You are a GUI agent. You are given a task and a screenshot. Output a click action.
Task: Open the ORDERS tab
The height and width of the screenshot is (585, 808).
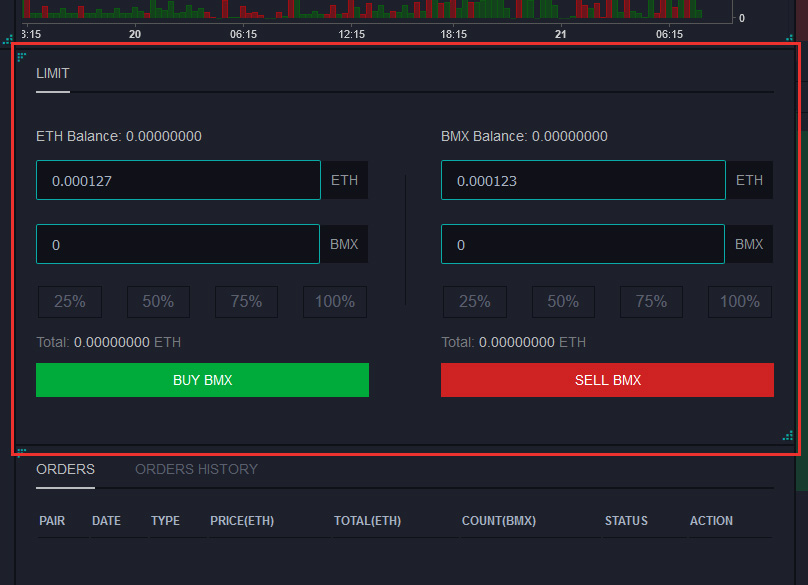[x=65, y=469]
